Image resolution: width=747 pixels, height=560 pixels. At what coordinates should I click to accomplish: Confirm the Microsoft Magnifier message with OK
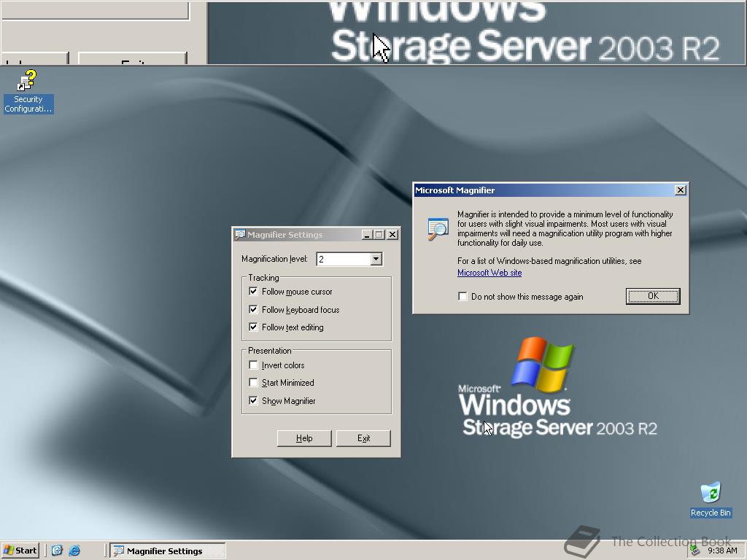(653, 296)
